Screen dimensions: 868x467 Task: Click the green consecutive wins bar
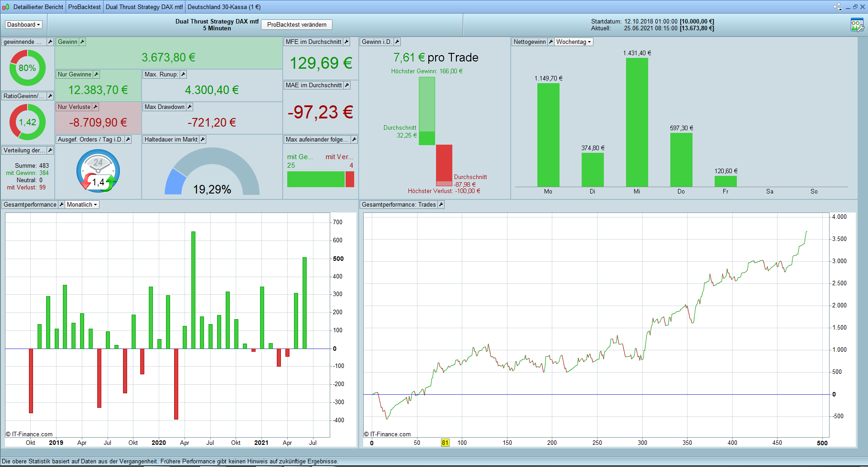(316, 179)
